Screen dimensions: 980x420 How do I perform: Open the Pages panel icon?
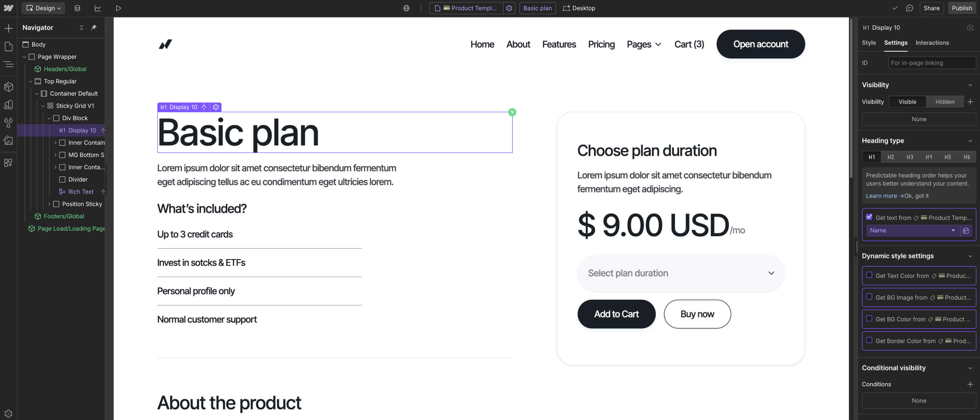8,47
